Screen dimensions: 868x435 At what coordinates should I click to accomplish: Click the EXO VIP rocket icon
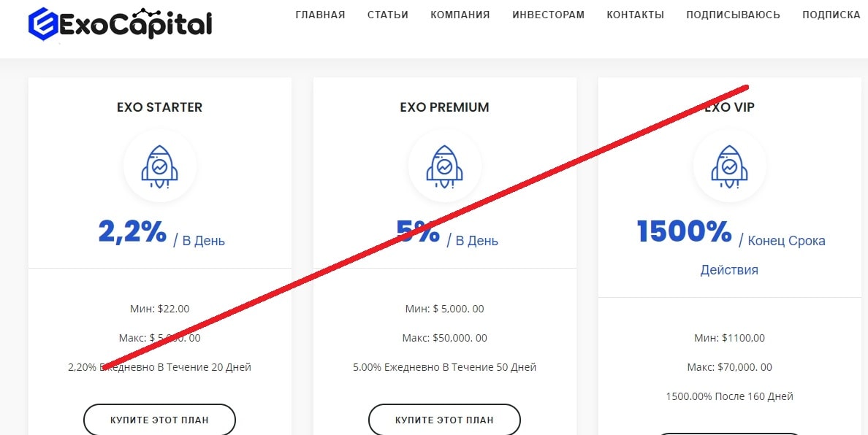(x=729, y=166)
